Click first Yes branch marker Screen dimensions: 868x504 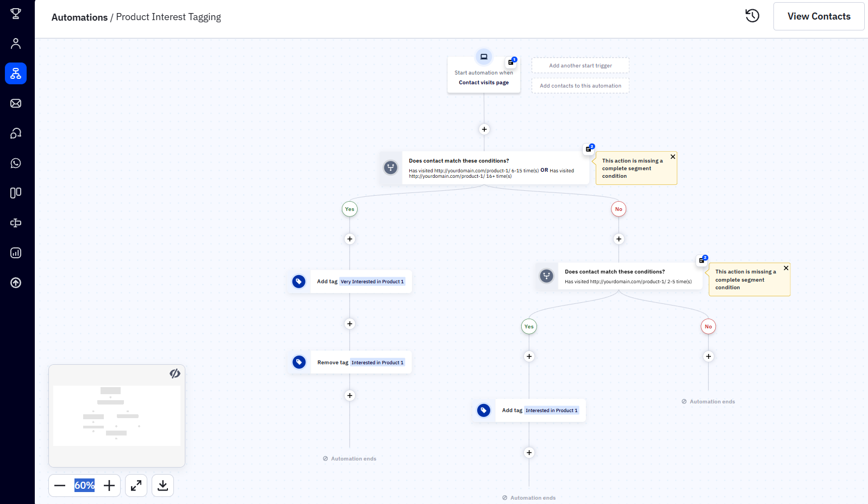coord(349,209)
